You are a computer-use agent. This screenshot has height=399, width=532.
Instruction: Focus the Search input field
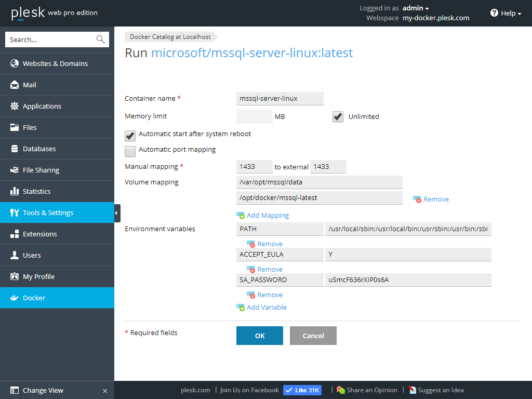51,39
